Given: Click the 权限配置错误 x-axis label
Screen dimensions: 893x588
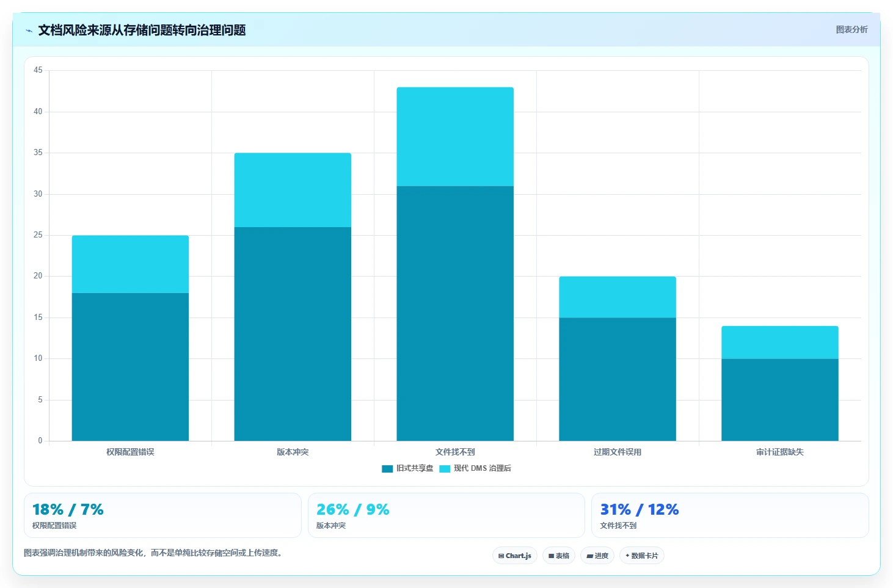Looking at the screenshot, I should [x=130, y=452].
